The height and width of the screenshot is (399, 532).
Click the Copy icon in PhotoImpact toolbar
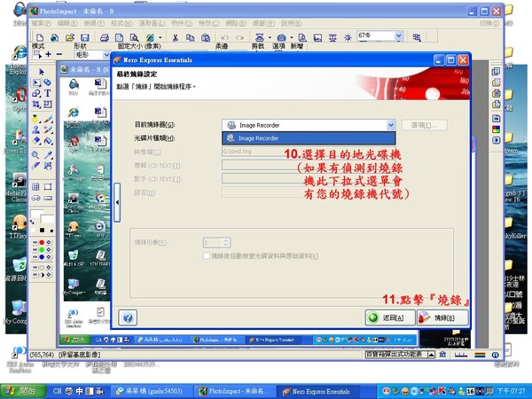tap(191, 37)
